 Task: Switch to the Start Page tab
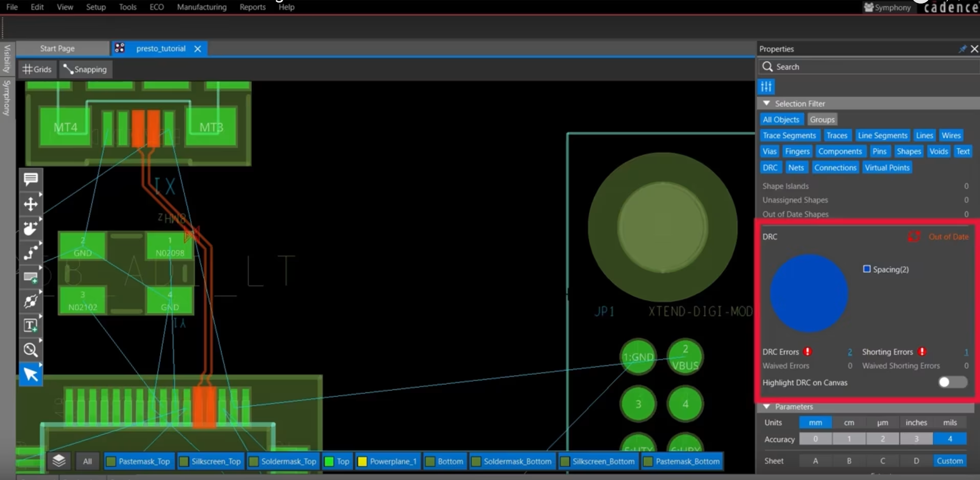(x=57, y=49)
